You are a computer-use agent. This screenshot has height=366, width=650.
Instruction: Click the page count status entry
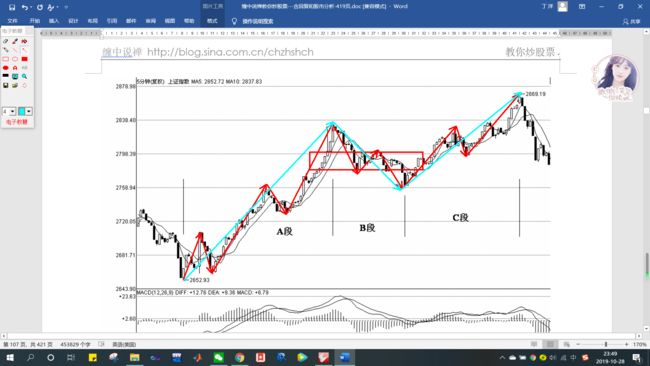(x=28, y=344)
